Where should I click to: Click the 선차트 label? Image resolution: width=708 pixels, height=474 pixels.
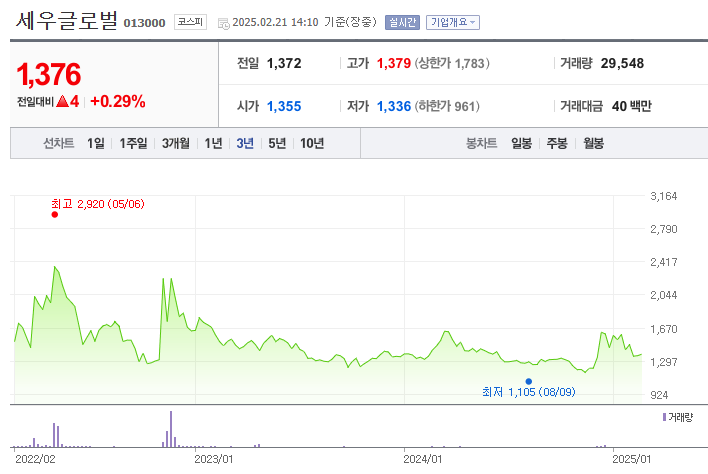(59, 144)
